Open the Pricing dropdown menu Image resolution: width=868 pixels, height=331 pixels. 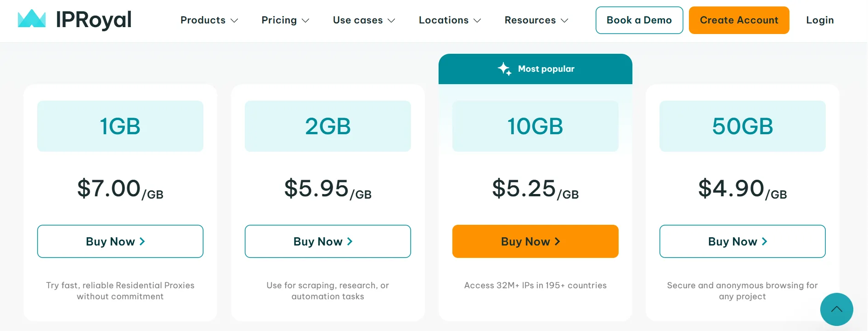pyautogui.click(x=279, y=20)
